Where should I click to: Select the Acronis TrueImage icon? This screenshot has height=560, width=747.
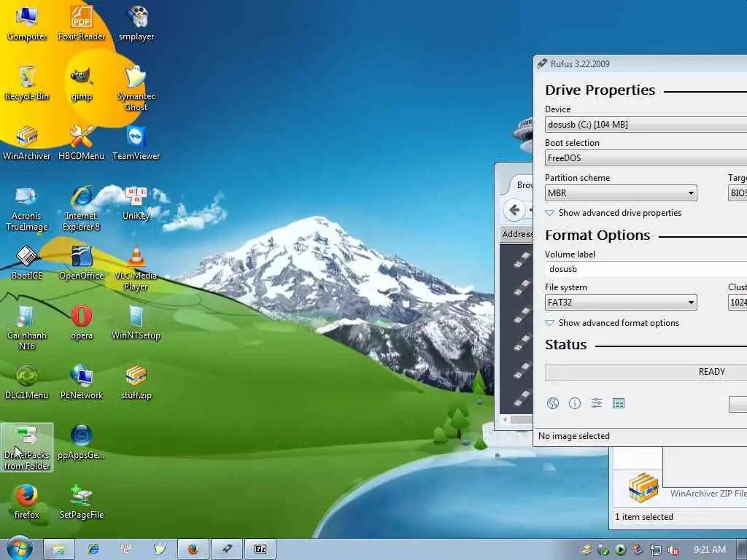[27, 208]
